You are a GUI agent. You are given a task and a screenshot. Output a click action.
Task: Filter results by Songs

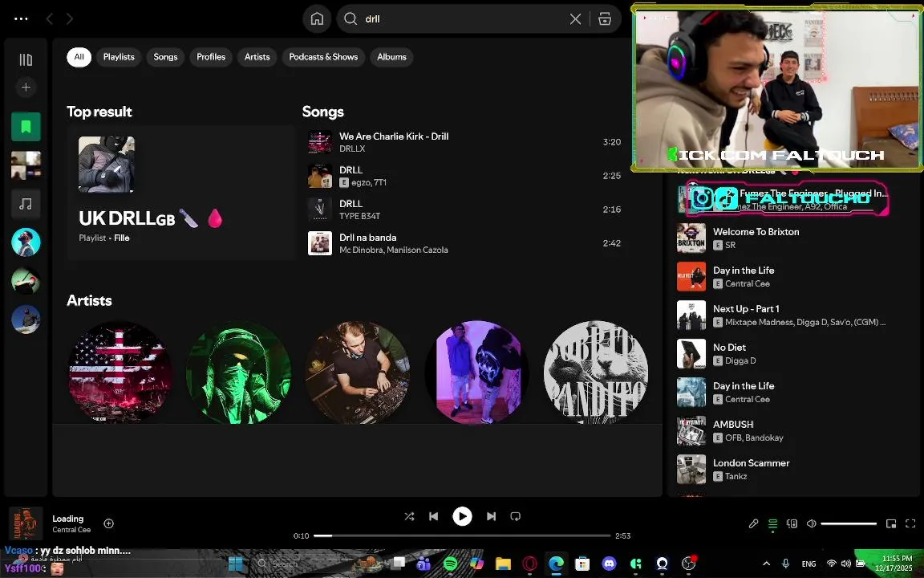point(165,57)
